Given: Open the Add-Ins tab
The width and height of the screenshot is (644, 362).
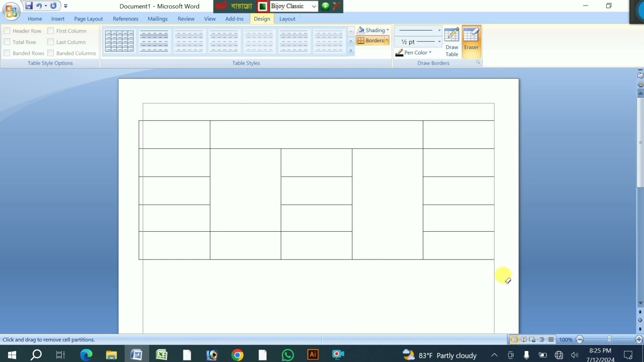Looking at the screenshot, I should [x=234, y=19].
